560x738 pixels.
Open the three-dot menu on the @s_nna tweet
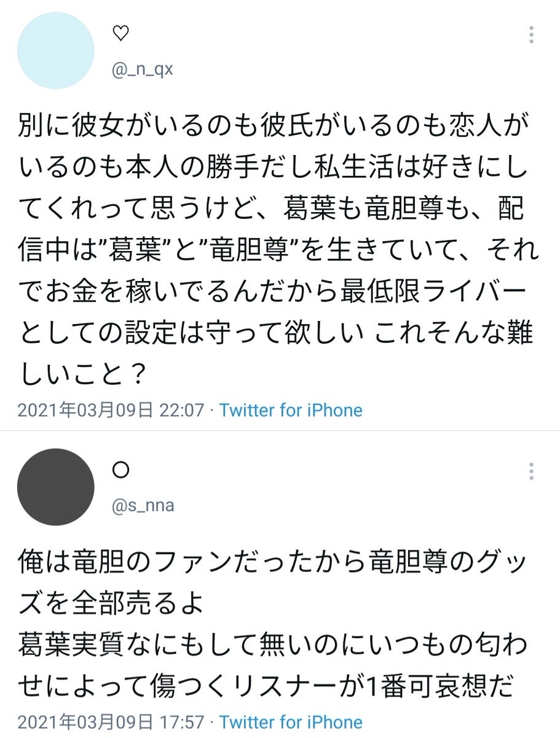coord(531,472)
